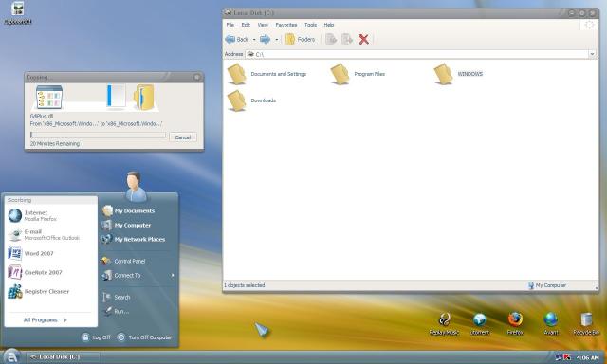Expand Connect To submenu
The image size is (607, 364).
pos(138,276)
